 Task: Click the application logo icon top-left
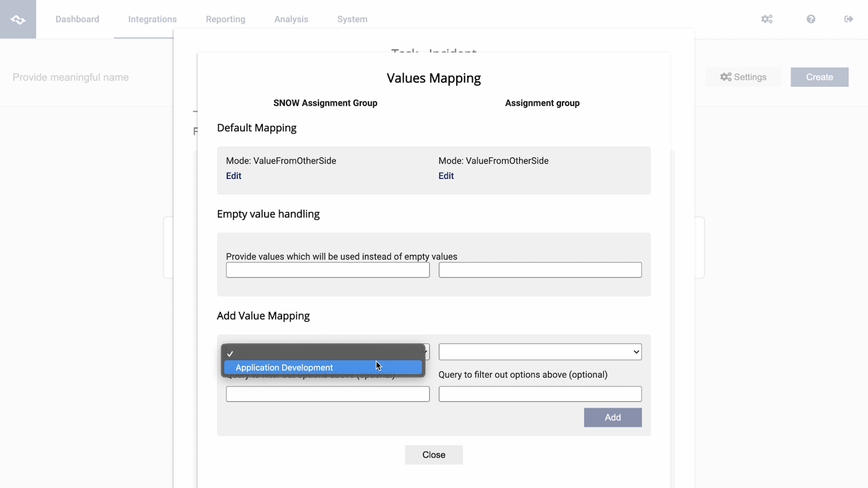pyautogui.click(x=18, y=19)
